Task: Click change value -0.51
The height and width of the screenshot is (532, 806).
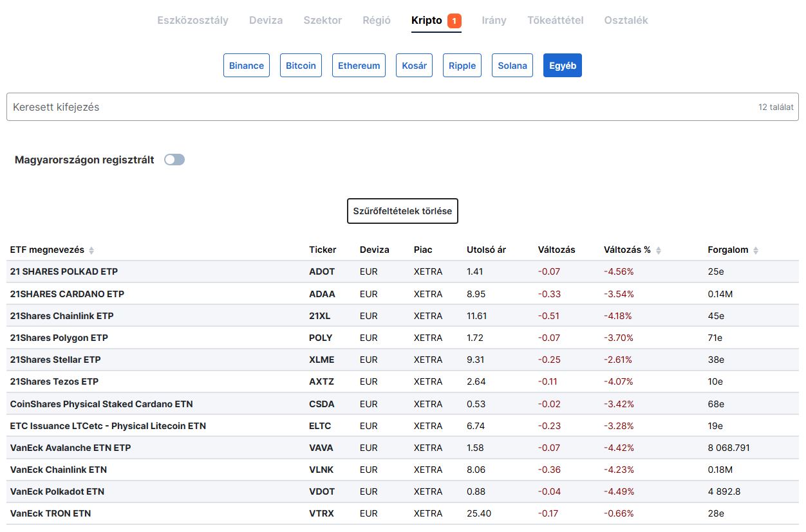Action: pyautogui.click(x=549, y=316)
